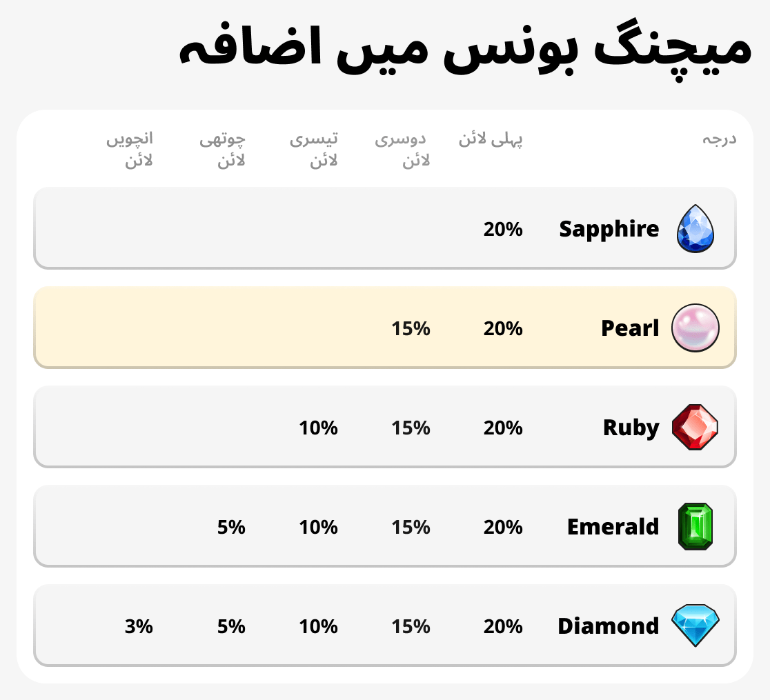This screenshot has width=770, height=700.
Task: Click the Ruby gem icon
Action: tap(695, 428)
